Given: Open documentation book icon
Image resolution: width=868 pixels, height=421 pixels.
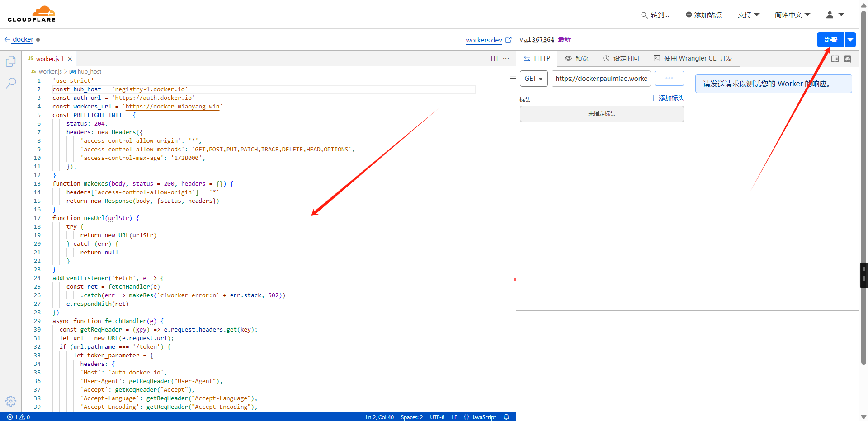Looking at the screenshot, I should click(835, 59).
